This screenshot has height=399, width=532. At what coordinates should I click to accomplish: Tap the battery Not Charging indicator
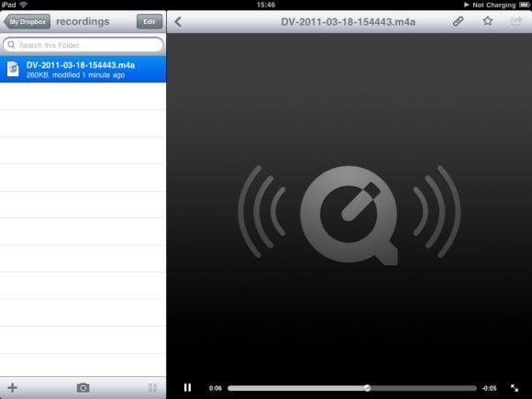coord(496,5)
